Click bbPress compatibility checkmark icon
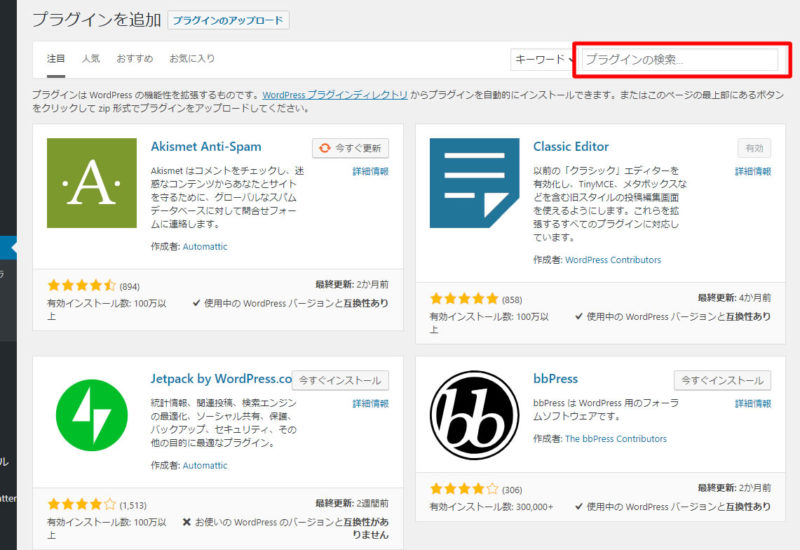This screenshot has height=550, width=800. [579, 507]
